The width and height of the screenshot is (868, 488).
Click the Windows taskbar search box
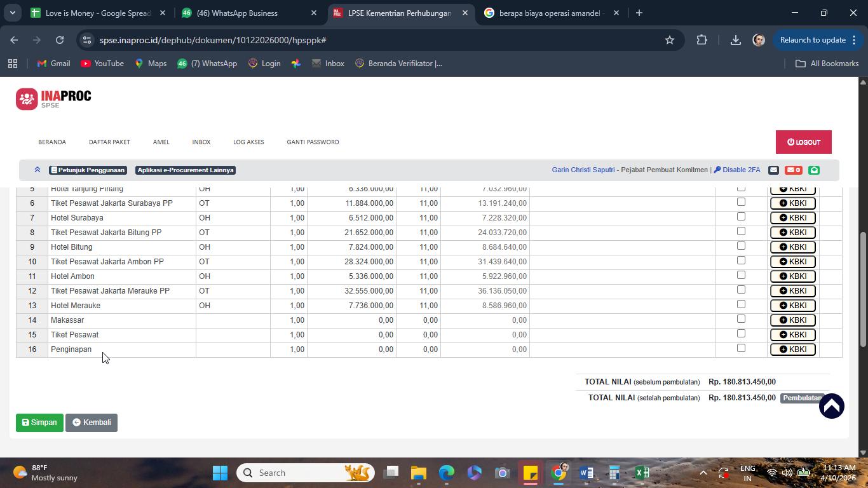[x=306, y=473]
